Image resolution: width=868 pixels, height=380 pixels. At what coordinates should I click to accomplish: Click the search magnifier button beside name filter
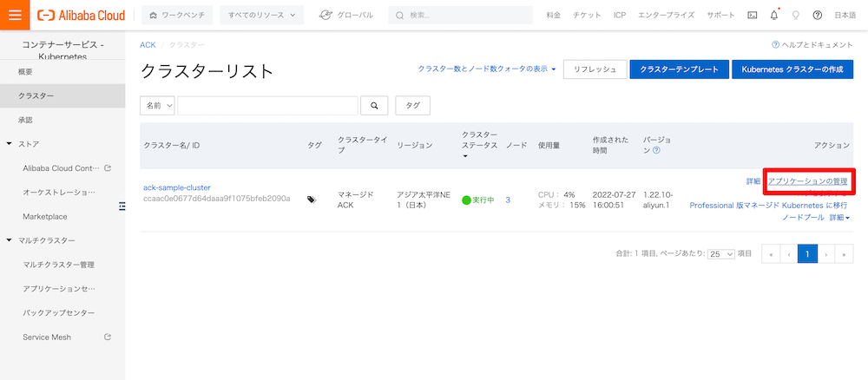(374, 105)
